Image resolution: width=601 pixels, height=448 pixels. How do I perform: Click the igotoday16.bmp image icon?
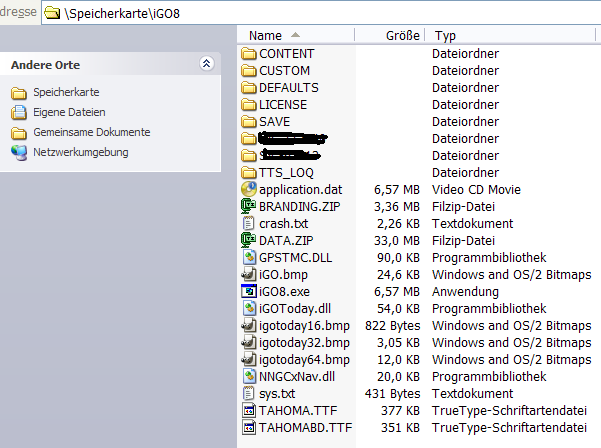click(x=249, y=325)
